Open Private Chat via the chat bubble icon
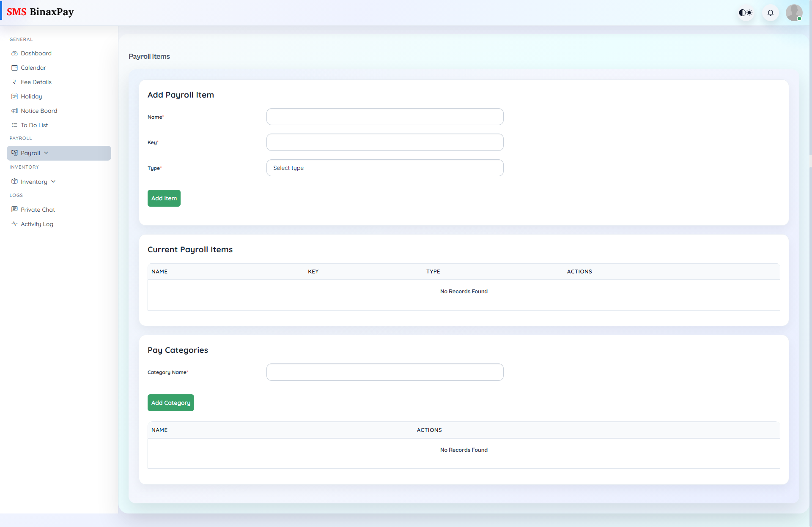 point(15,209)
